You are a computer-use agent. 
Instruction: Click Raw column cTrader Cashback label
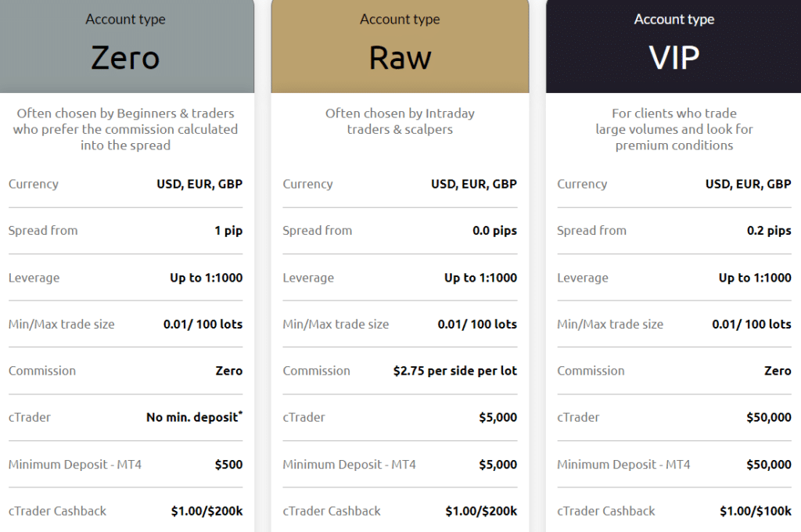coord(332,511)
